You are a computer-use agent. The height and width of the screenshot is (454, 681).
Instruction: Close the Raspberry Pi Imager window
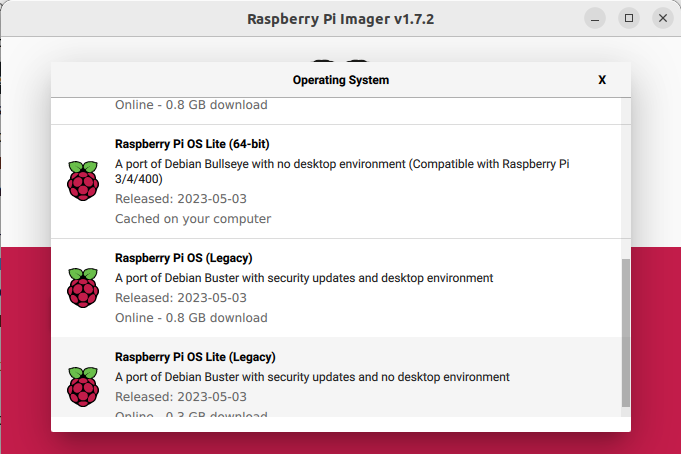[x=663, y=18]
